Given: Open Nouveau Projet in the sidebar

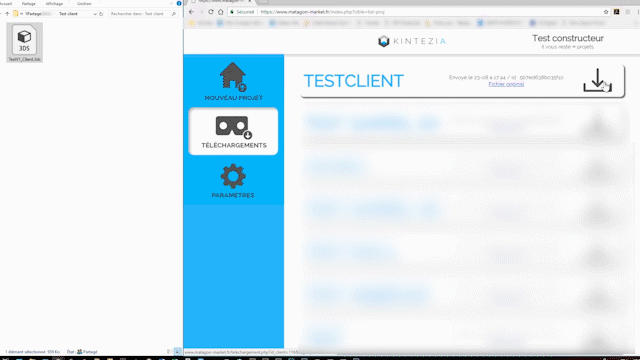Looking at the screenshot, I should [x=233, y=82].
